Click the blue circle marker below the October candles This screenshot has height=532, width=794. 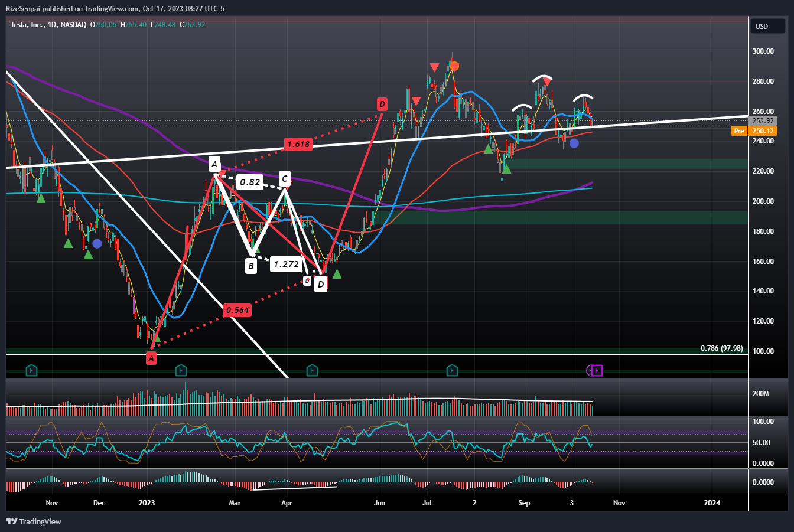click(x=574, y=143)
